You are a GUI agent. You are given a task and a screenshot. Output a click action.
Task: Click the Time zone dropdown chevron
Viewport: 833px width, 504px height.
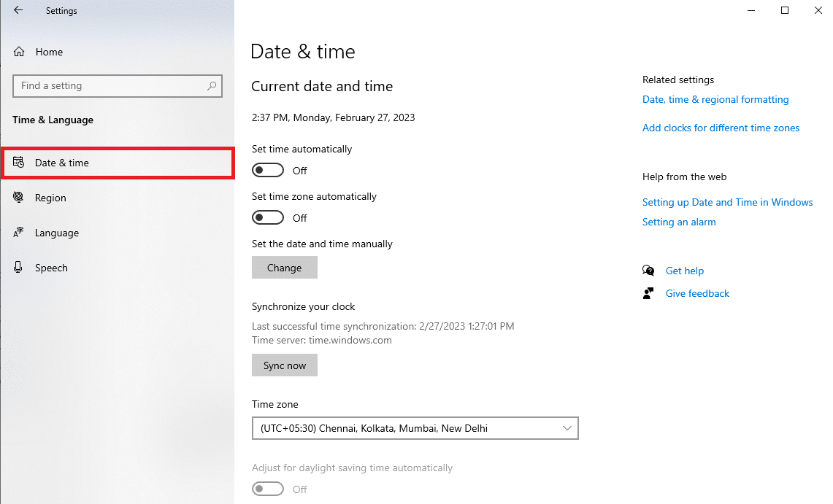coord(567,428)
